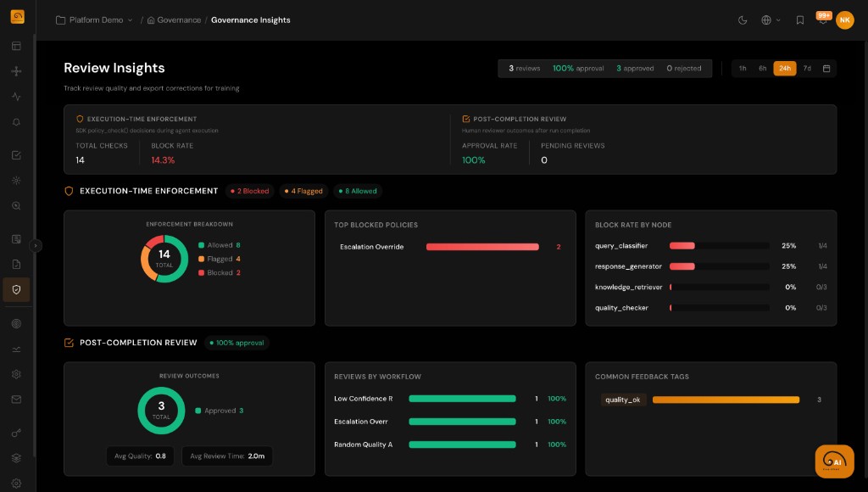Open the AI assistant bubble at bottom right
868x492 pixels.
834,461
